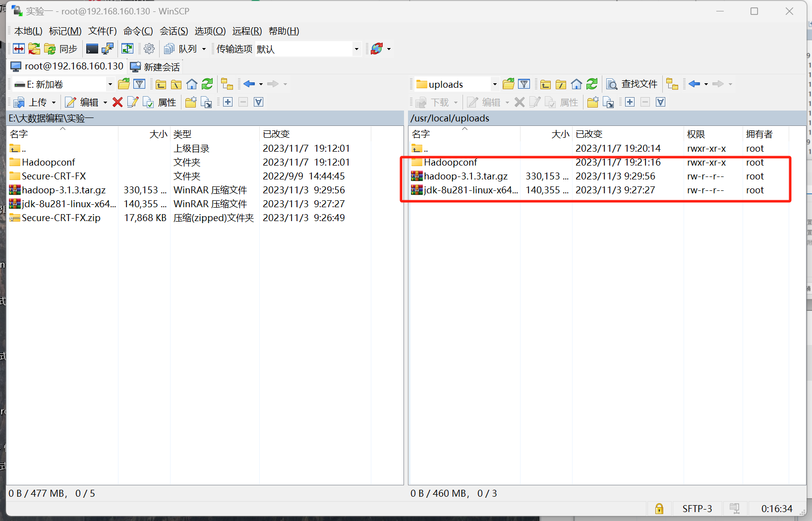812x521 pixels.
Task: Click the 同步 synchronize button
Action: click(x=61, y=49)
